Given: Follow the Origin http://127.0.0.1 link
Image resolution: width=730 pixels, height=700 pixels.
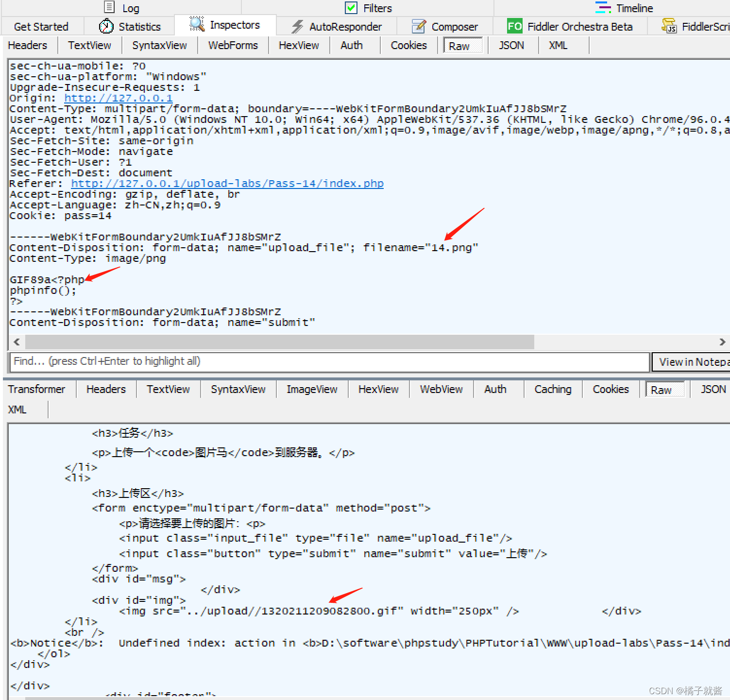Looking at the screenshot, I should [119, 98].
